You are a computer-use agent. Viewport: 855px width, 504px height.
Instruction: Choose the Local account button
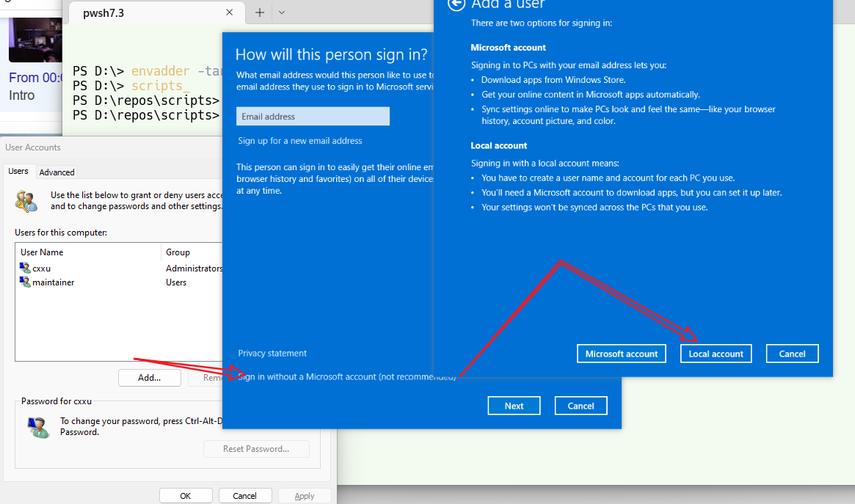716,354
